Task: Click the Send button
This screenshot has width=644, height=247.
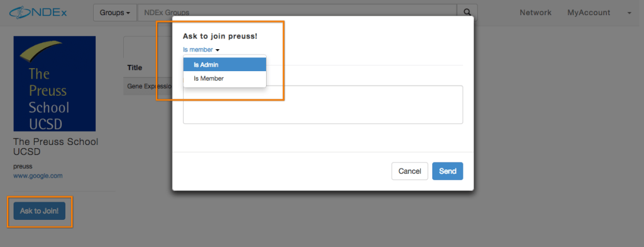Action: tap(447, 171)
